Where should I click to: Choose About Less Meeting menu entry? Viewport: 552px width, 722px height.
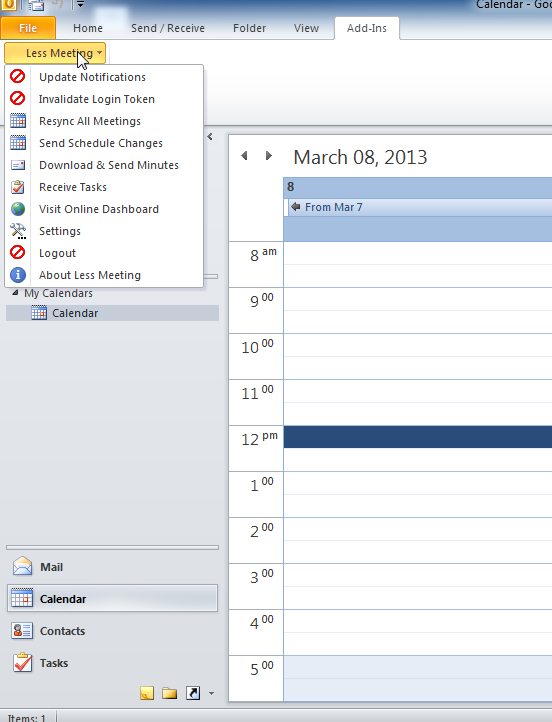(104, 275)
